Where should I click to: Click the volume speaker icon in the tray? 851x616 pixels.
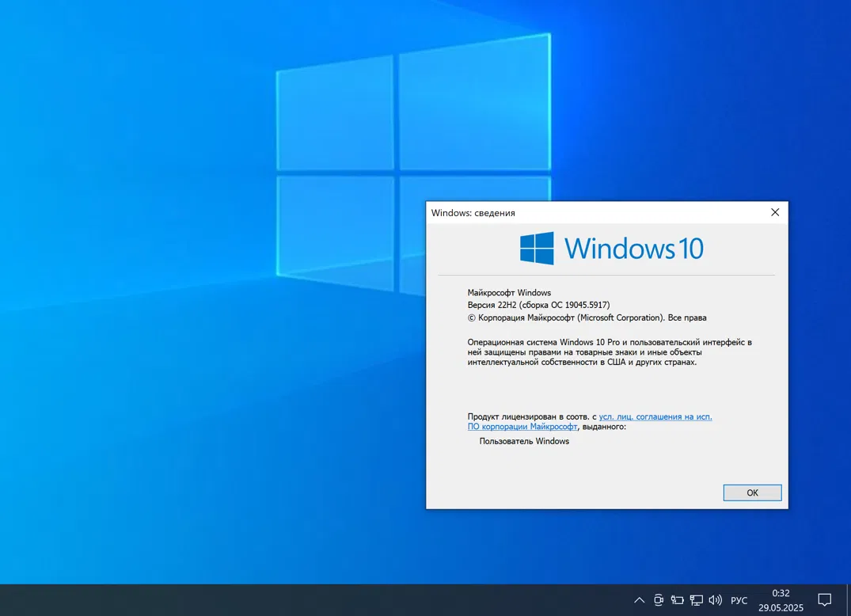click(716, 600)
